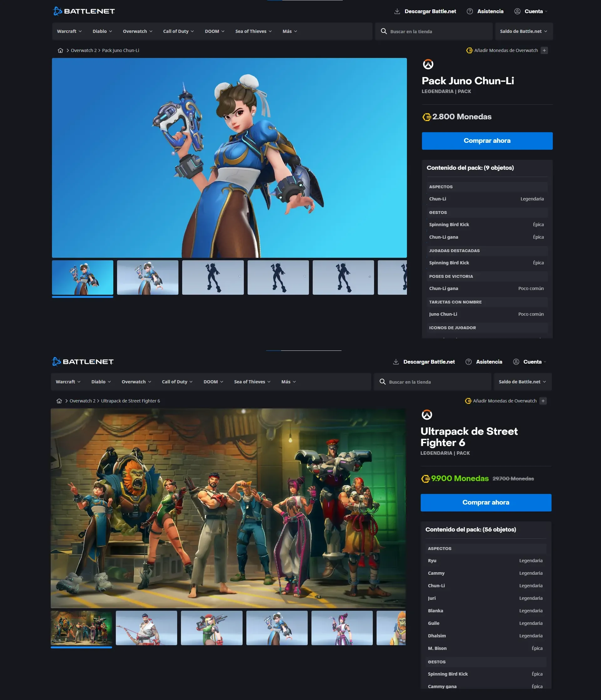601x700 pixels.
Task: Click Overwatch 2 link in the top breadcrumb
Action: click(83, 50)
